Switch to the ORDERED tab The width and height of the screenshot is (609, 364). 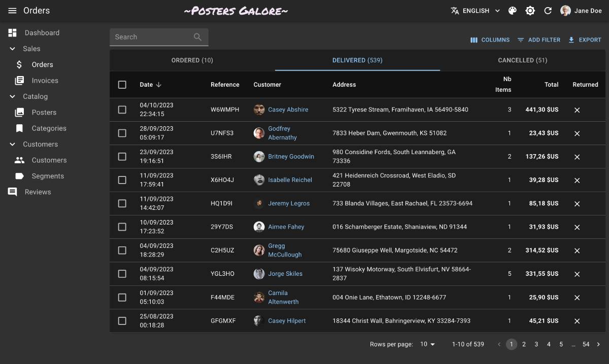pos(192,60)
